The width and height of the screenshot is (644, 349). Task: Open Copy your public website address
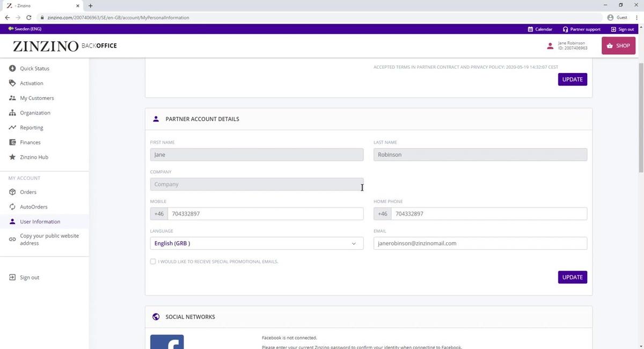click(x=49, y=239)
